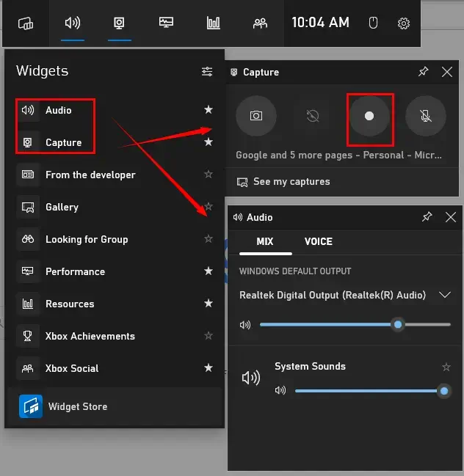Click the Xbox Achievements trophy icon

click(x=28, y=336)
